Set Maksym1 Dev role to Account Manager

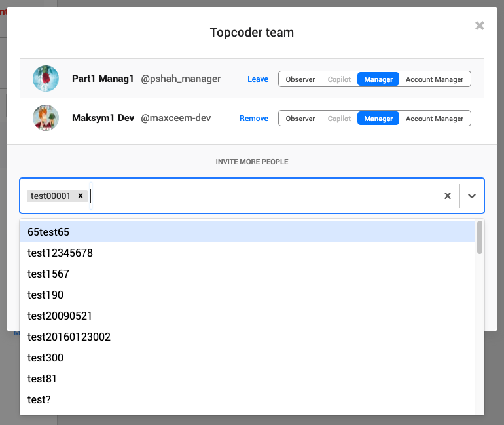click(435, 119)
